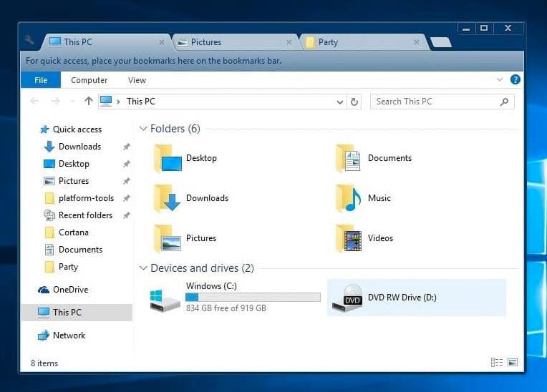The image size is (547, 392).
Task: Open the new tab button after Party
Action: [441, 42]
